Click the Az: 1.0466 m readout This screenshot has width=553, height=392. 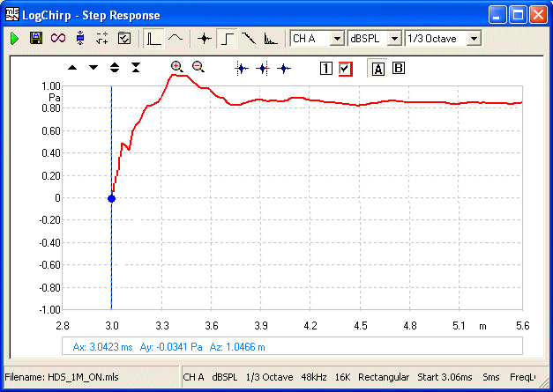point(237,347)
